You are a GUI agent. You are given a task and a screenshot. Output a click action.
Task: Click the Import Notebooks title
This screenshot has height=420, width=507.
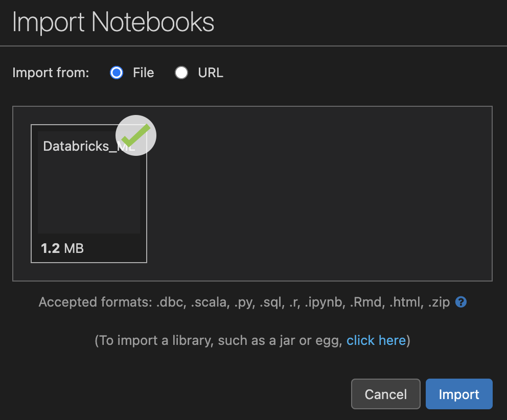click(x=113, y=22)
